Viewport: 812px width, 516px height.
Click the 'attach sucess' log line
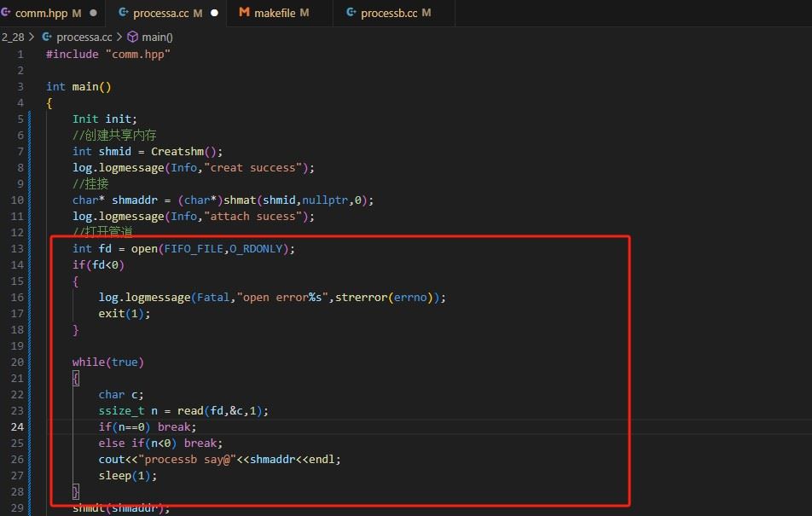[x=193, y=216]
